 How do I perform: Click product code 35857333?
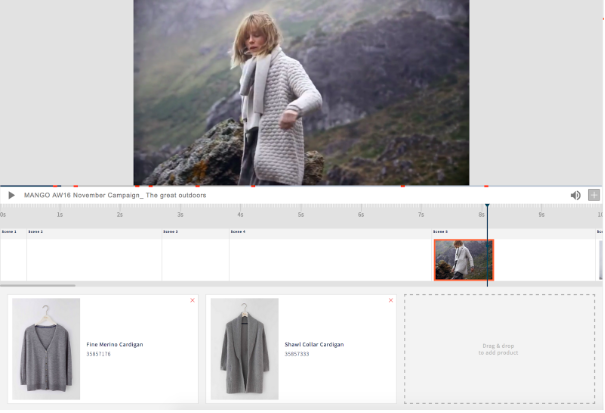(297, 354)
